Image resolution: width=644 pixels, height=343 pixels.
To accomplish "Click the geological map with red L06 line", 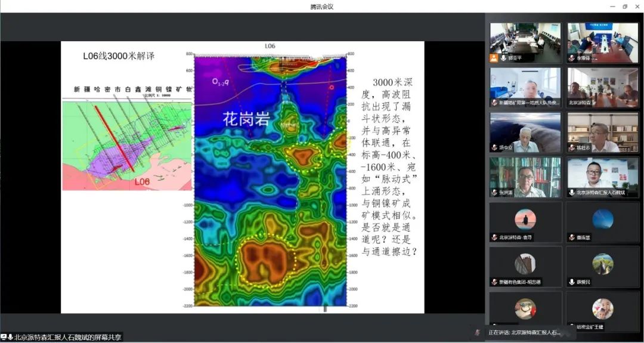I will (127, 145).
